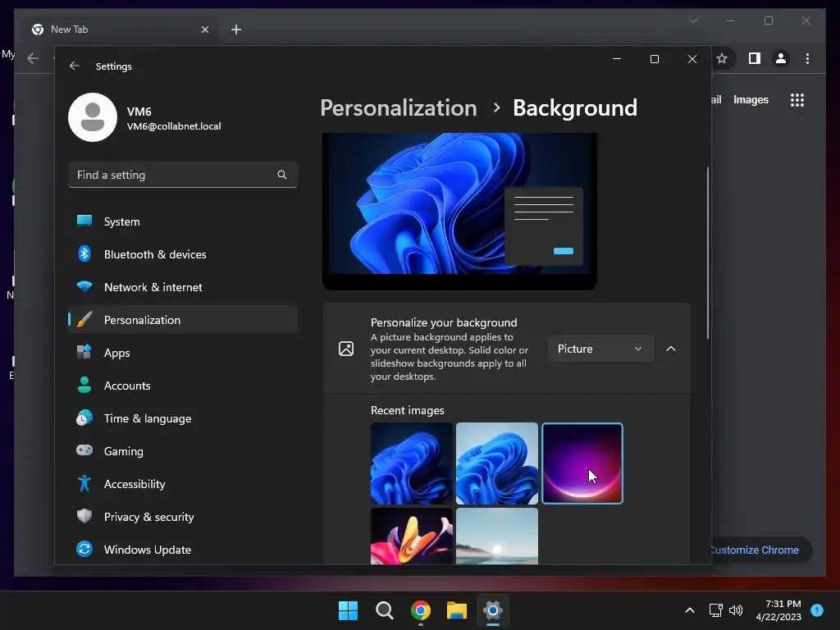The width and height of the screenshot is (840, 630).
Task: Select colorful flower recent image
Action: pos(412,536)
